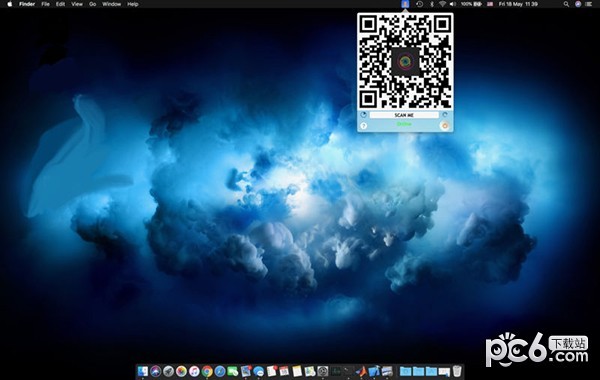
Task: Click the volume speaker icon in menu bar
Action: 453,4
